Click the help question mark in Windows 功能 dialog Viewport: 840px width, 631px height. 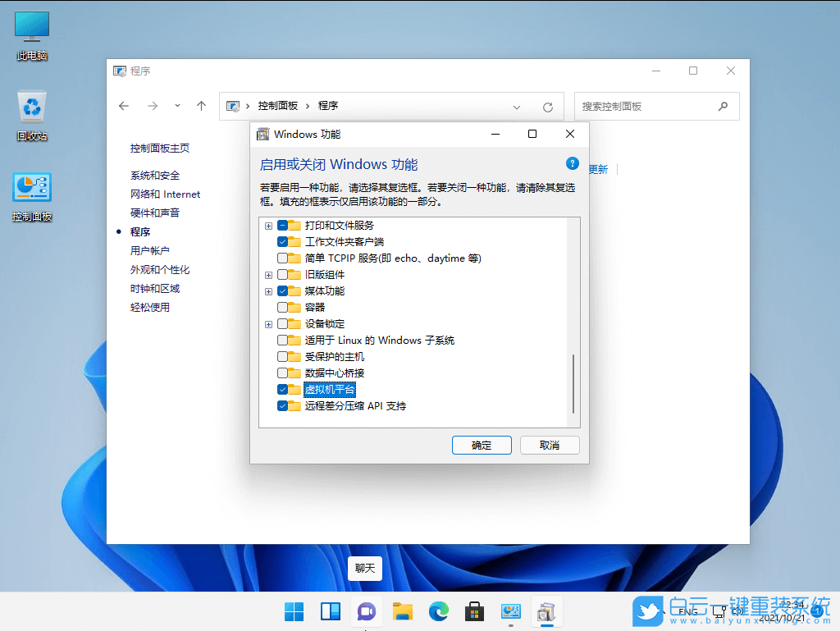[572, 162]
